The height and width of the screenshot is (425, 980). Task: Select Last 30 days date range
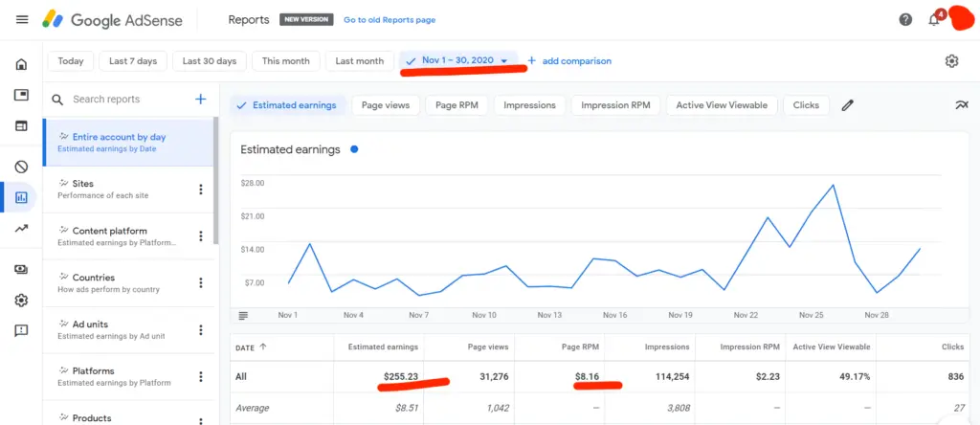click(210, 61)
